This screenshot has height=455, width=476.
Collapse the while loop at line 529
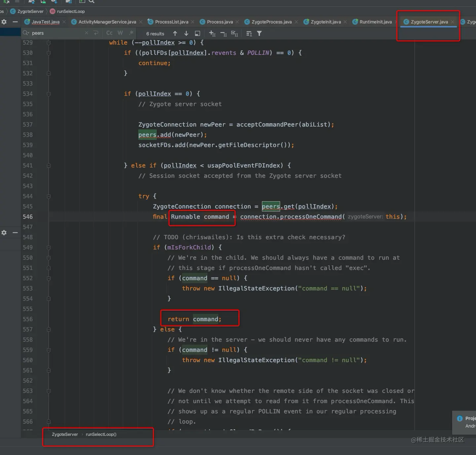pos(49,43)
